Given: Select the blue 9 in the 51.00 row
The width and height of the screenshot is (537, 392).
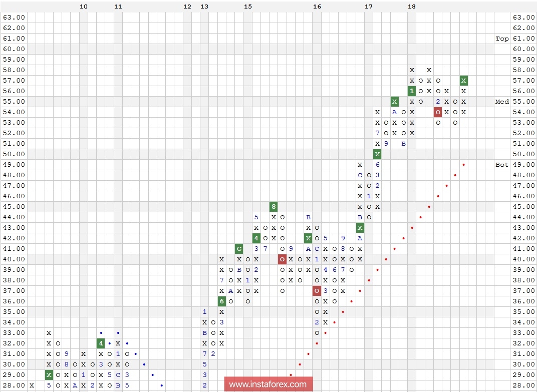Looking at the screenshot, I should click(386, 144).
